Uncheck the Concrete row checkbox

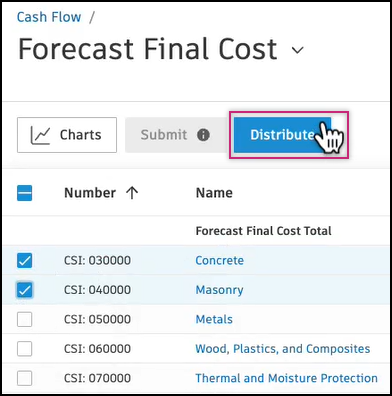(x=24, y=260)
